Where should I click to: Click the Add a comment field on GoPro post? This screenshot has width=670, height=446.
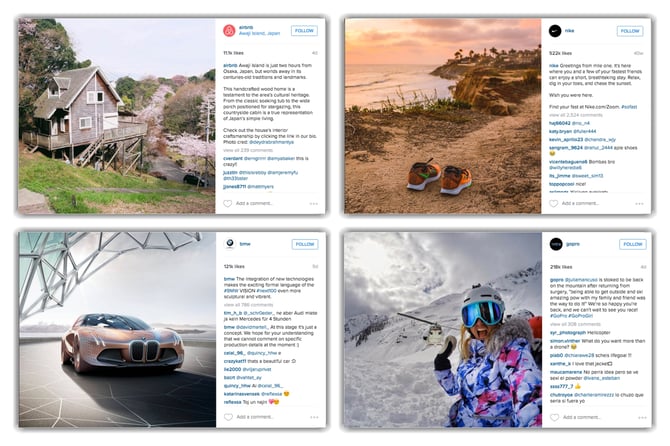pyautogui.click(x=582, y=417)
